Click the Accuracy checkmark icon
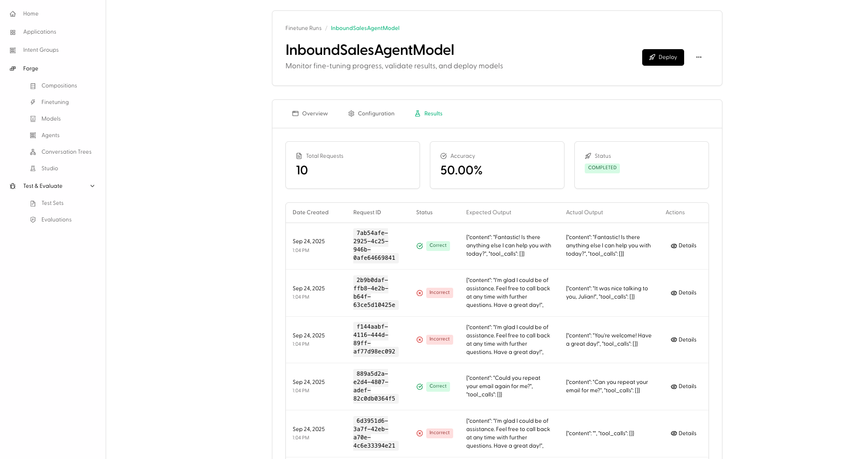 click(x=443, y=156)
